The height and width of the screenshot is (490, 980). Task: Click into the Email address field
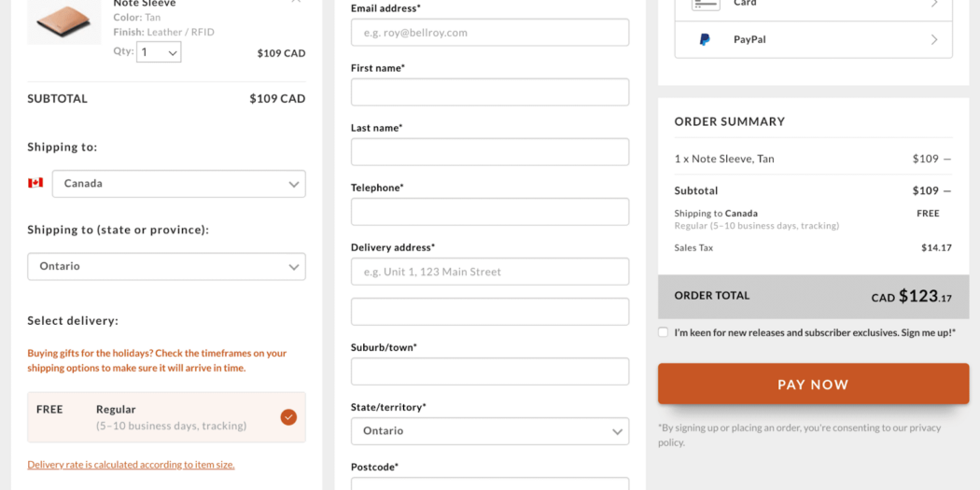click(490, 33)
